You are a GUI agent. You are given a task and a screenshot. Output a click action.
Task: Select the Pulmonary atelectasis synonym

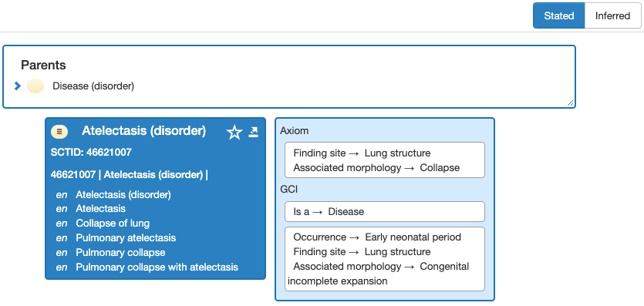[x=126, y=238]
